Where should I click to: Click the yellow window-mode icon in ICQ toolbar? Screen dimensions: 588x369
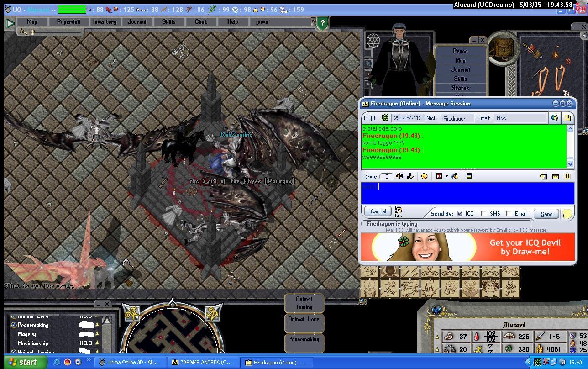point(556,176)
